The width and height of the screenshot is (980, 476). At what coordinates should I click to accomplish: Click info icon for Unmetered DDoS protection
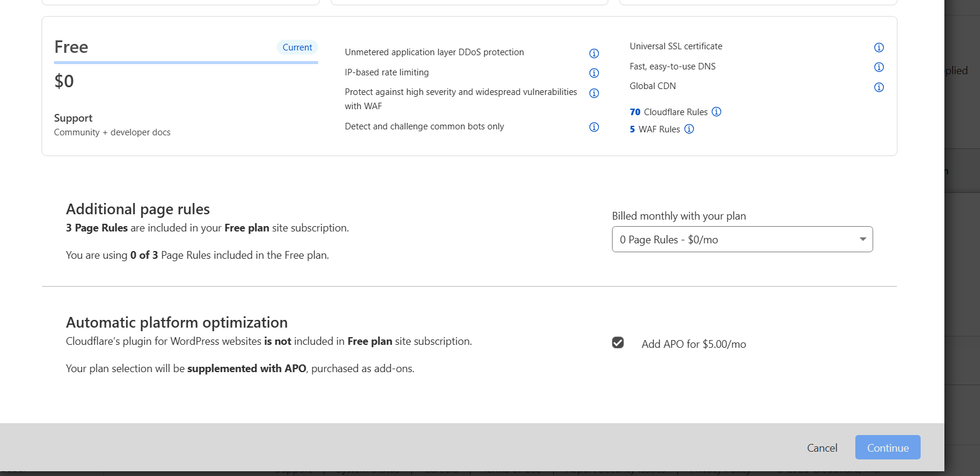click(594, 53)
